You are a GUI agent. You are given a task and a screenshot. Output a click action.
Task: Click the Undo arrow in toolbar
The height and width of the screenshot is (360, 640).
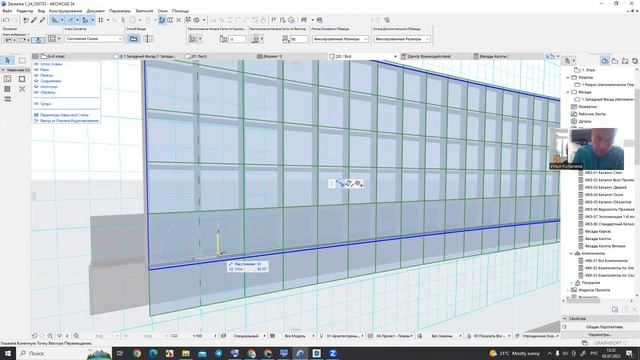pos(6,20)
